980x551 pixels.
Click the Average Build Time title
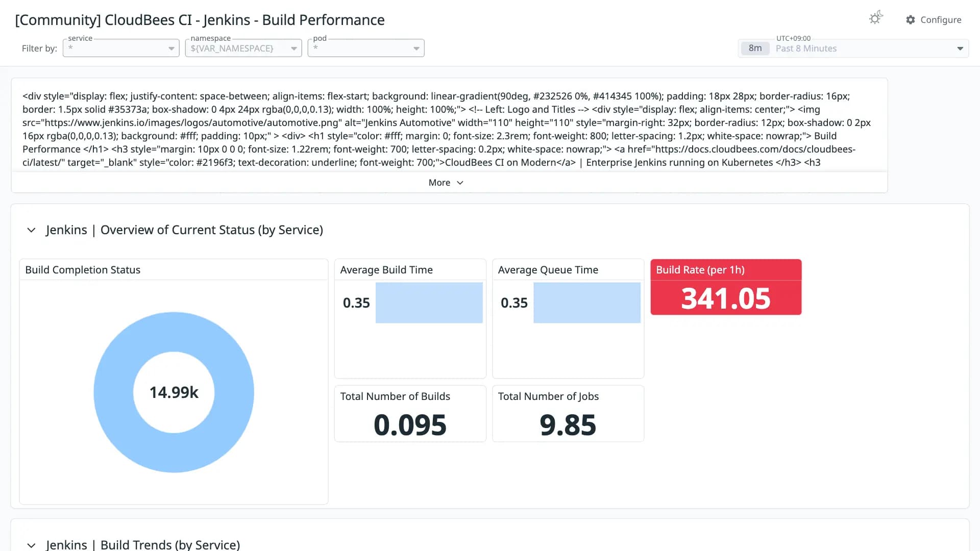[x=386, y=270]
